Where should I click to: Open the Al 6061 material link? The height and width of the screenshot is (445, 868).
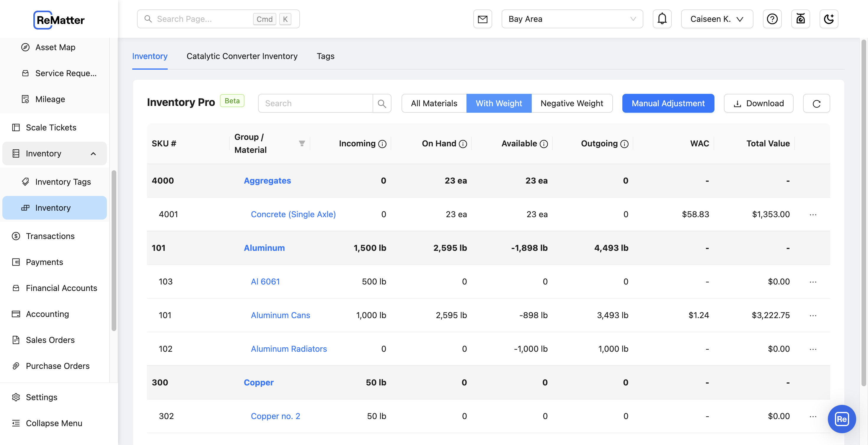click(265, 282)
